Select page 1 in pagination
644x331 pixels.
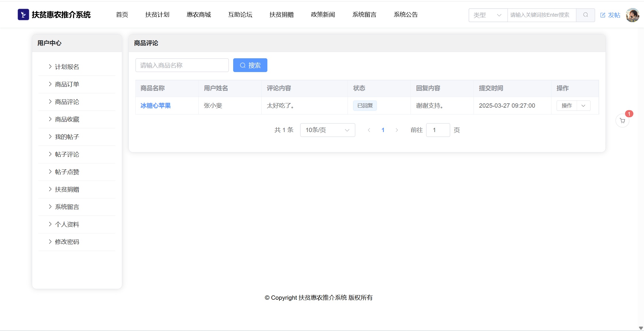(x=383, y=130)
